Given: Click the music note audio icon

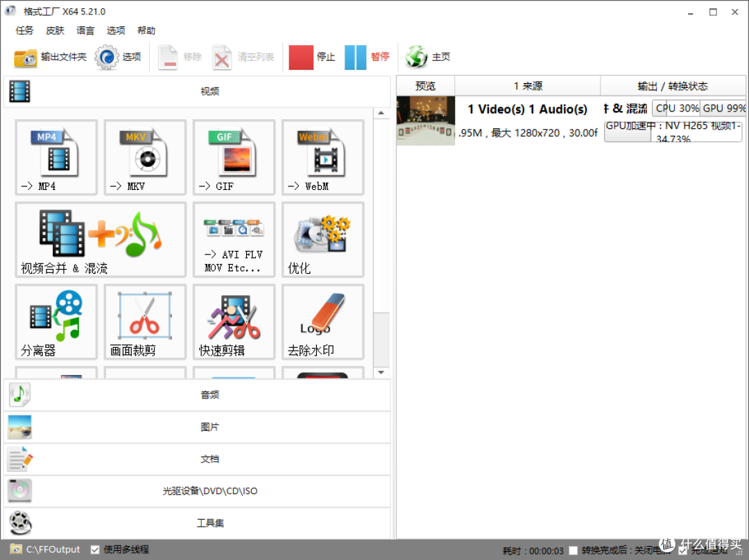Looking at the screenshot, I should (19, 395).
